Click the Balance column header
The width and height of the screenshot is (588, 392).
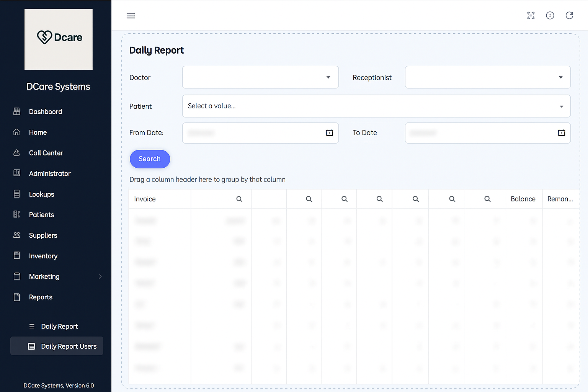pyautogui.click(x=523, y=199)
